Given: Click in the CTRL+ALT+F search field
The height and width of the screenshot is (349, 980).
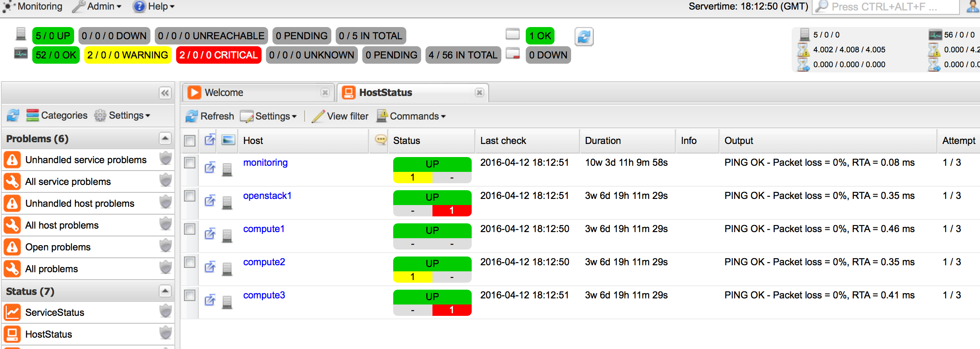Looking at the screenshot, I should 887,7.
